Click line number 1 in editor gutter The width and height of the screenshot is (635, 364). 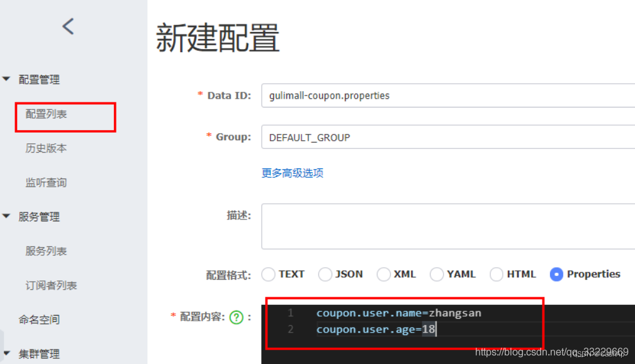[x=290, y=313]
